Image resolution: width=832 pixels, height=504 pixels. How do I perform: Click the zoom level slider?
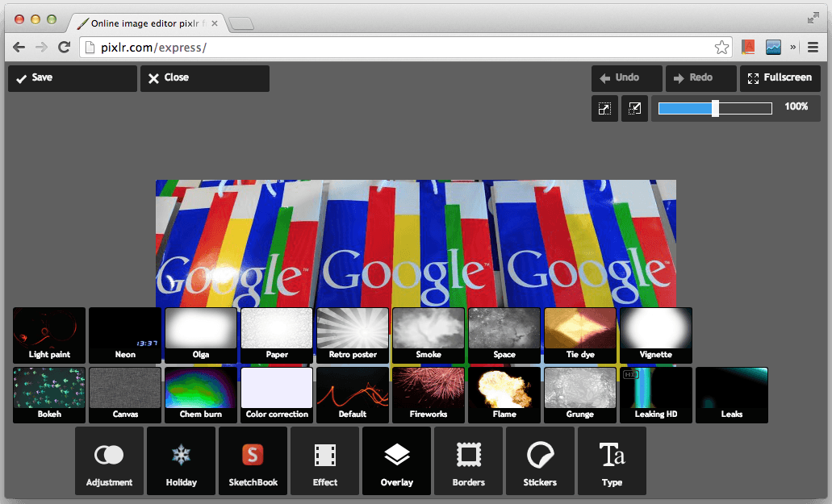tap(715, 108)
